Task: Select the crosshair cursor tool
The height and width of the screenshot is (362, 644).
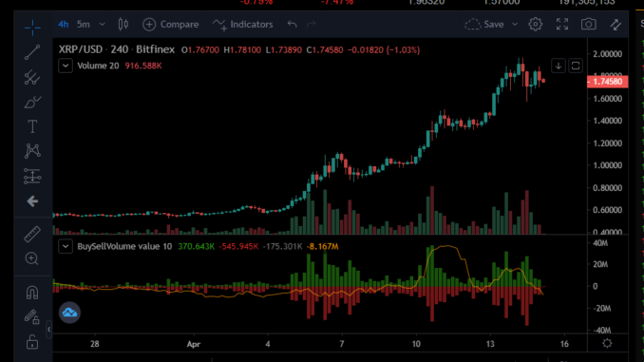Action: coord(32,28)
